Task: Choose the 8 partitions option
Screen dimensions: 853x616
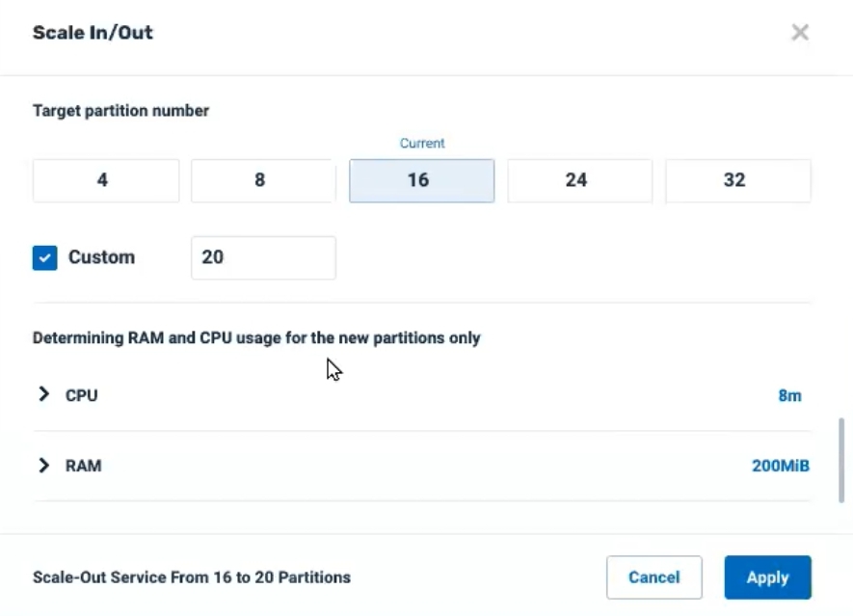Action: tap(263, 180)
